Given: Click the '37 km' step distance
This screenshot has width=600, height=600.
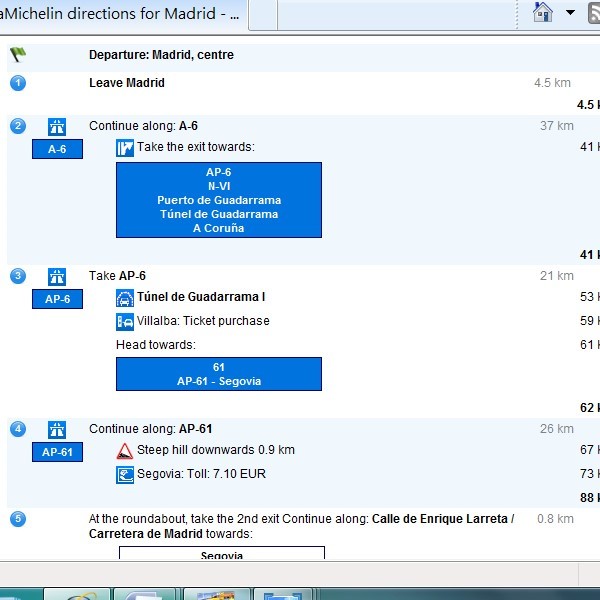Looking at the screenshot, I should [x=557, y=126].
